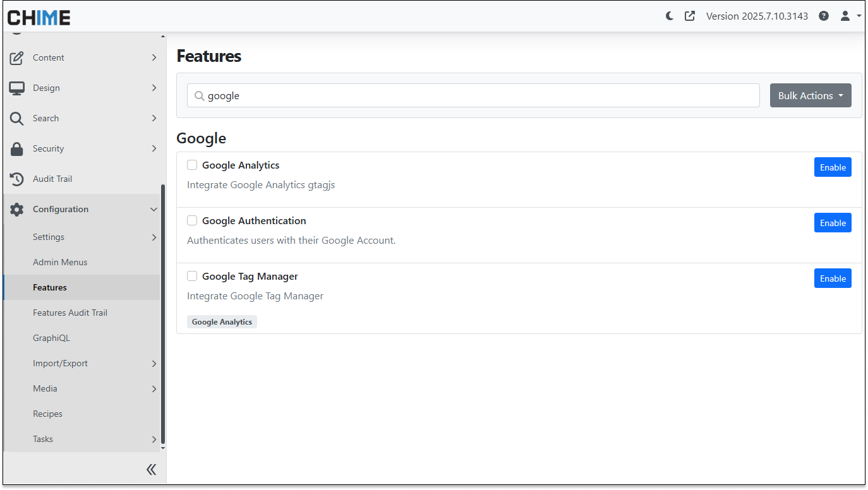868x490 pixels.
Task: Click 'Integrate Google Analytics gtagjs' description
Action: pyautogui.click(x=261, y=185)
